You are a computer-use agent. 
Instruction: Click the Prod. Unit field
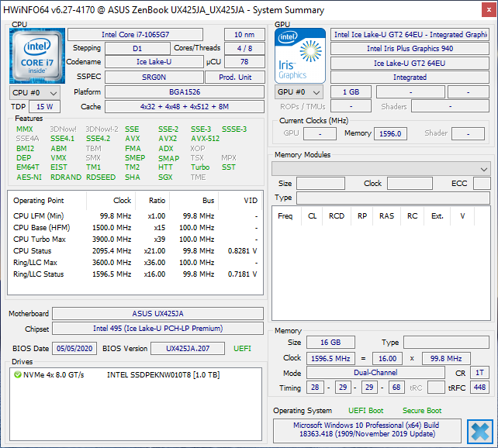tap(235, 77)
